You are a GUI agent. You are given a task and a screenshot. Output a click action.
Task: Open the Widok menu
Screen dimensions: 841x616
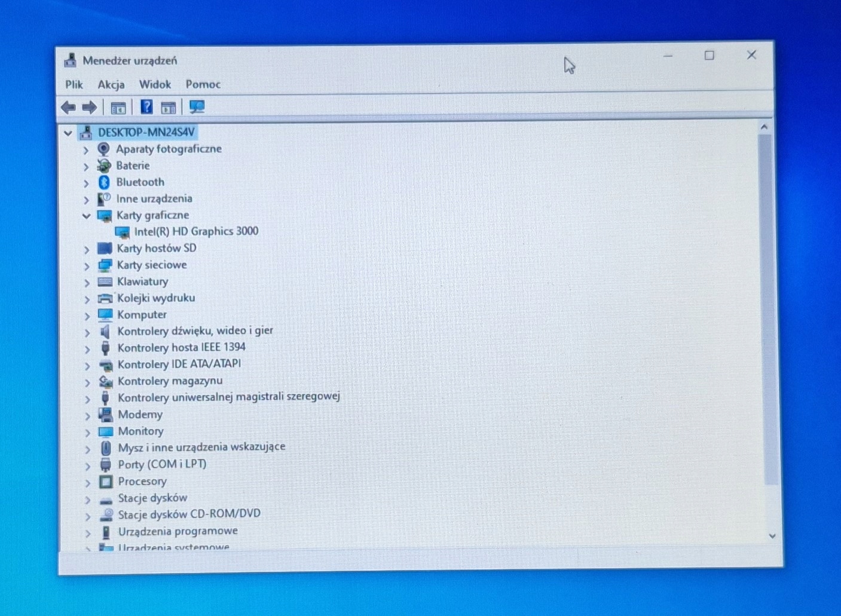[155, 85]
